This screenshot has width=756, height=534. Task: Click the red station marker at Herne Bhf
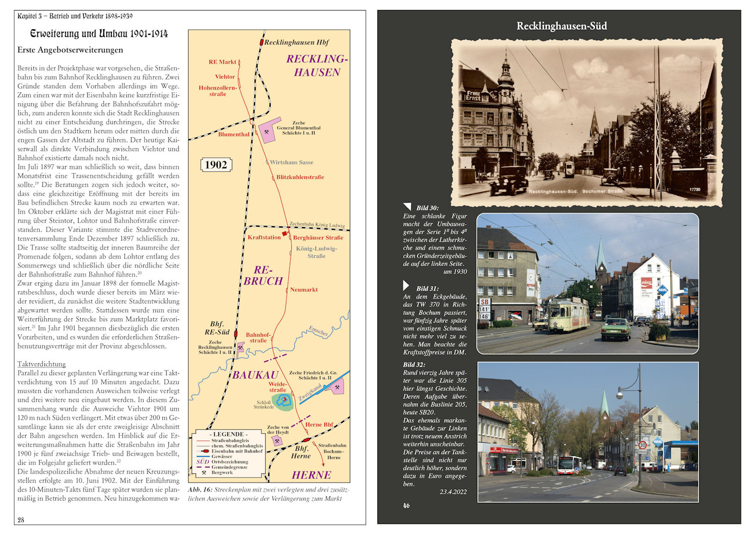click(306, 440)
